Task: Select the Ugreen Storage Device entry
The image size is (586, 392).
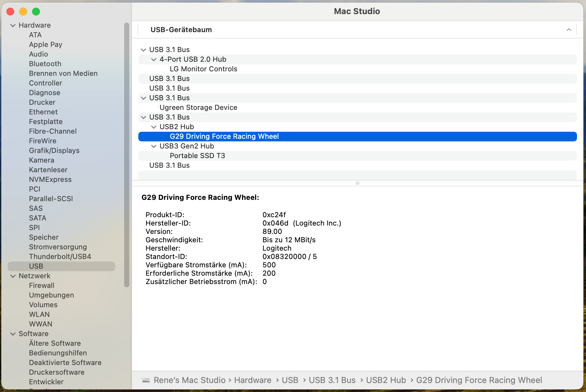Action: [x=198, y=107]
